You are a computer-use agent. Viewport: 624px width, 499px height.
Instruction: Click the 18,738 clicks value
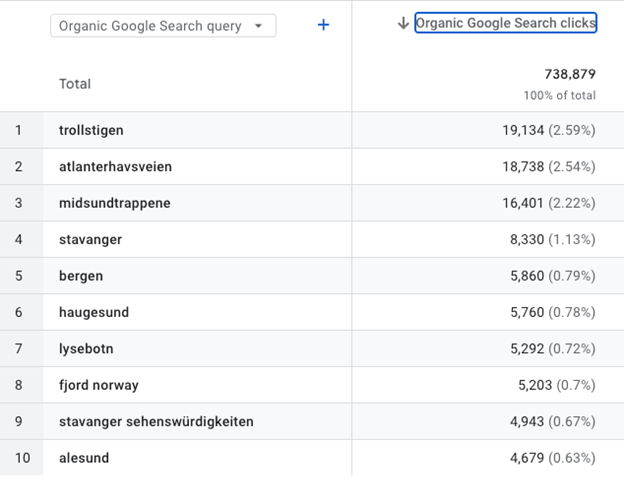click(x=523, y=167)
